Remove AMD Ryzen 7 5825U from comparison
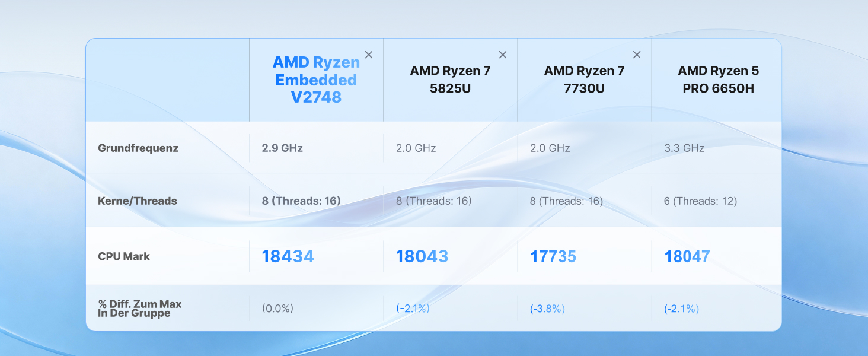868x356 pixels. pos(503,55)
